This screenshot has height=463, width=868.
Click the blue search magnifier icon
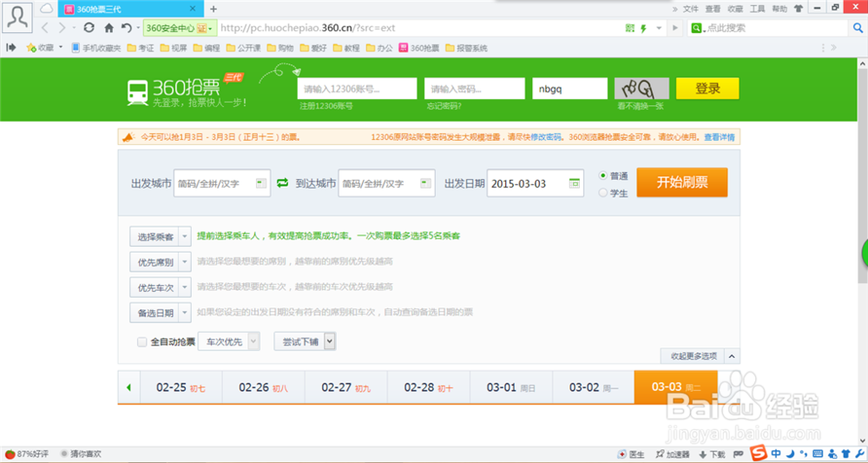pyautogui.click(x=858, y=28)
